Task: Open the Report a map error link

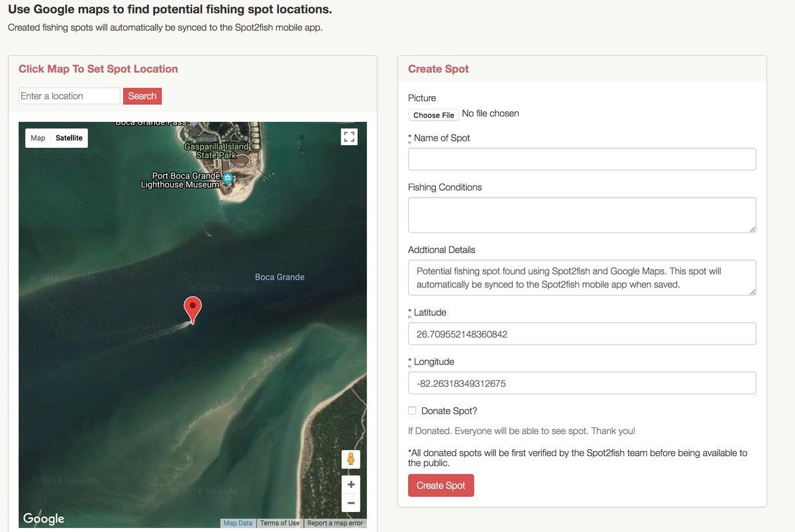Action: point(335,523)
